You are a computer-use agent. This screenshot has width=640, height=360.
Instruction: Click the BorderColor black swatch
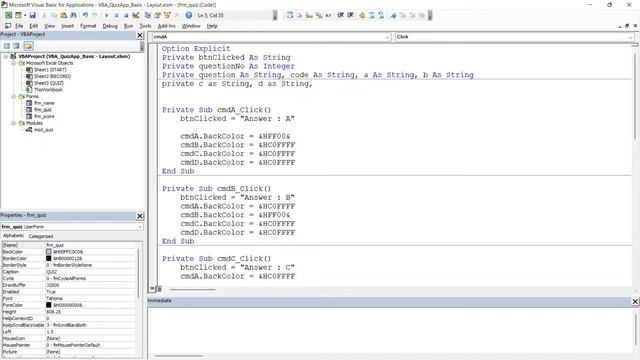click(49, 258)
